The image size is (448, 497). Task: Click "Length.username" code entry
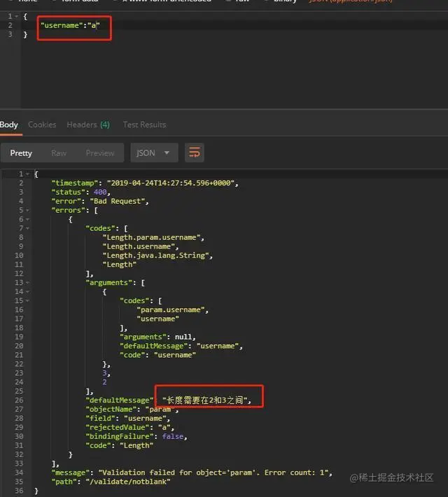click(139, 246)
